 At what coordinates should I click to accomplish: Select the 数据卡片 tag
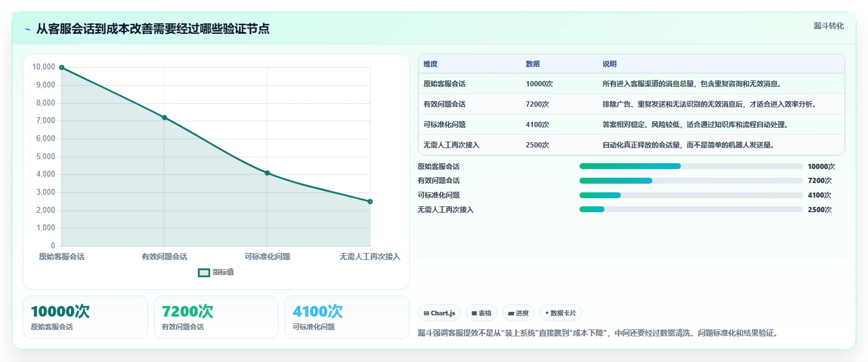coord(561,313)
